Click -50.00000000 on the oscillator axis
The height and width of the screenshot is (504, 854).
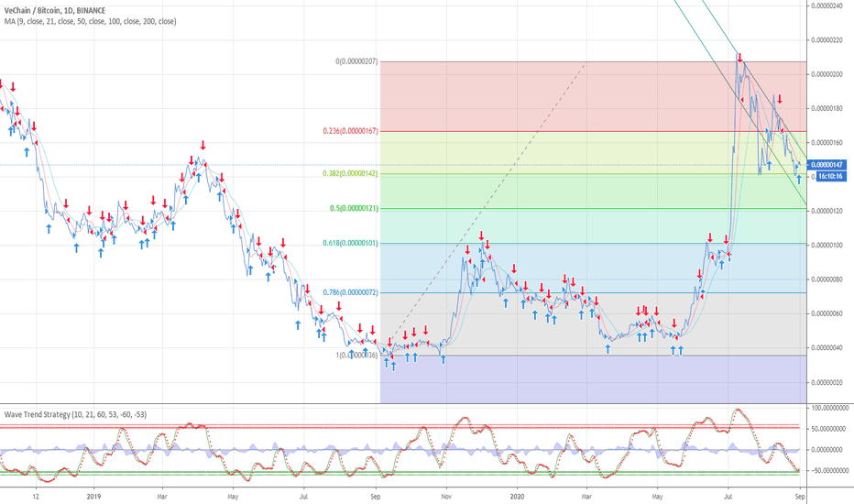829,470
